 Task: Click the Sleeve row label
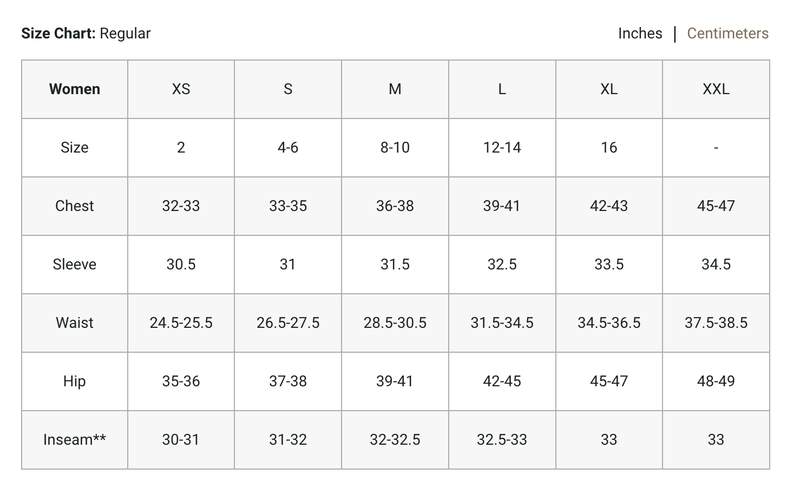coord(75,265)
